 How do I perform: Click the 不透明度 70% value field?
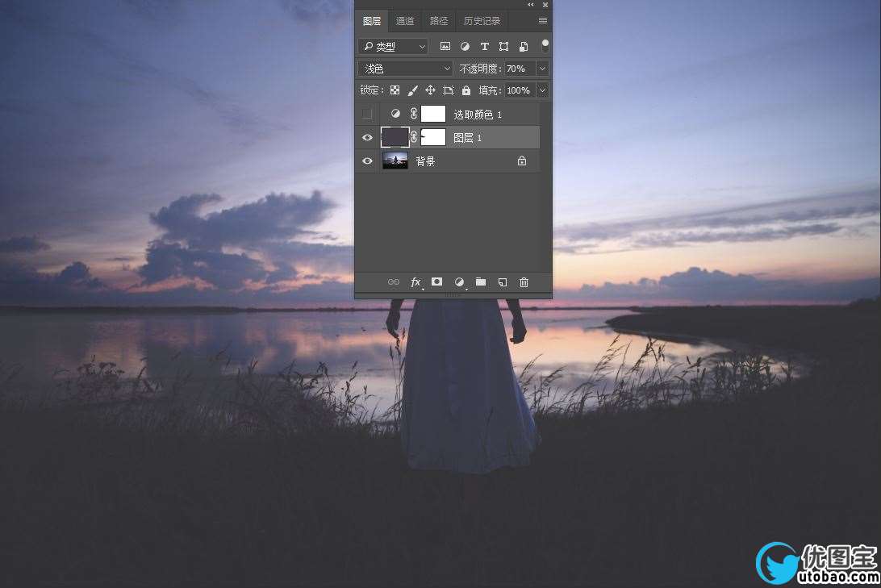pos(520,69)
